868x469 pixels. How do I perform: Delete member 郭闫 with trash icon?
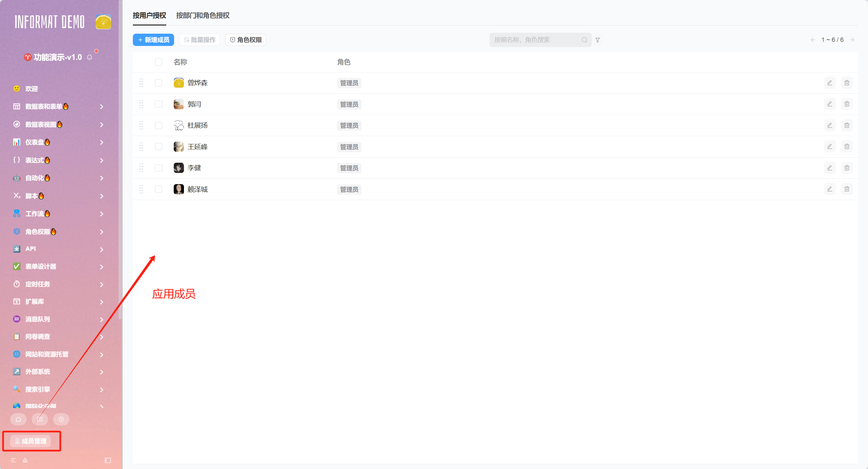[x=847, y=104]
